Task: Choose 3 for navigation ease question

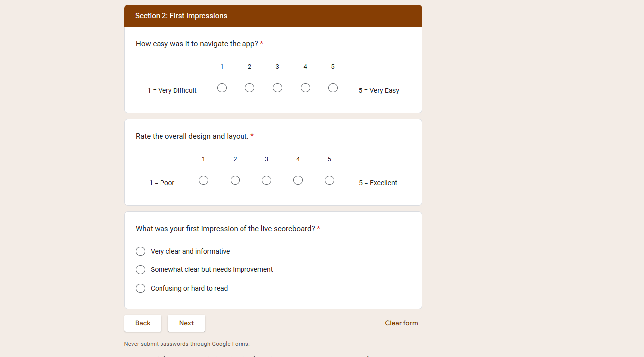Action: coord(277,88)
